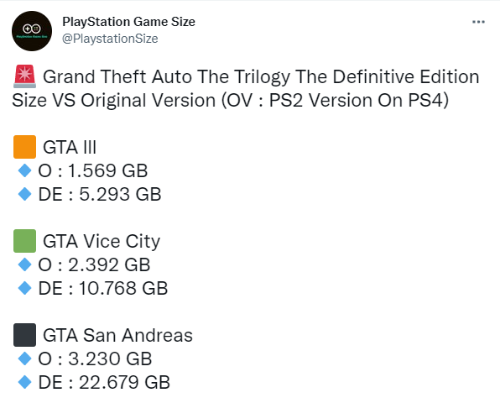Image resolution: width=500 pixels, height=403 pixels.
Task: Click the blue diamond next to O : 2.392 GB
Action: click(x=25, y=265)
